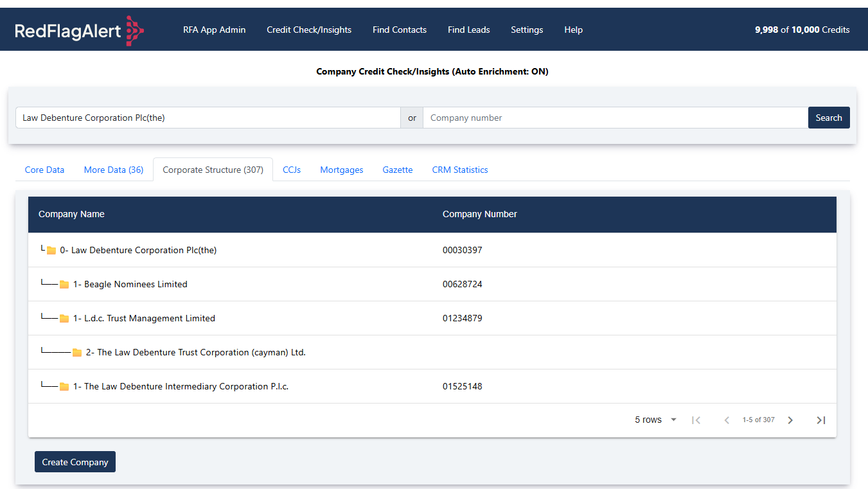Viewport: 868px width, 489px height.
Task: Open the Settings menu
Action: coord(527,30)
